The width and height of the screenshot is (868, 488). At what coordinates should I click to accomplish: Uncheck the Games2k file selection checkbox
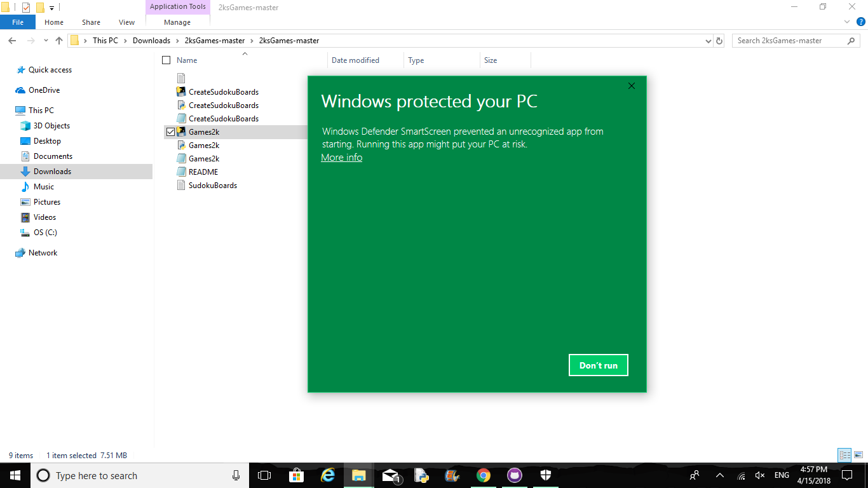(x=170, y=132)
